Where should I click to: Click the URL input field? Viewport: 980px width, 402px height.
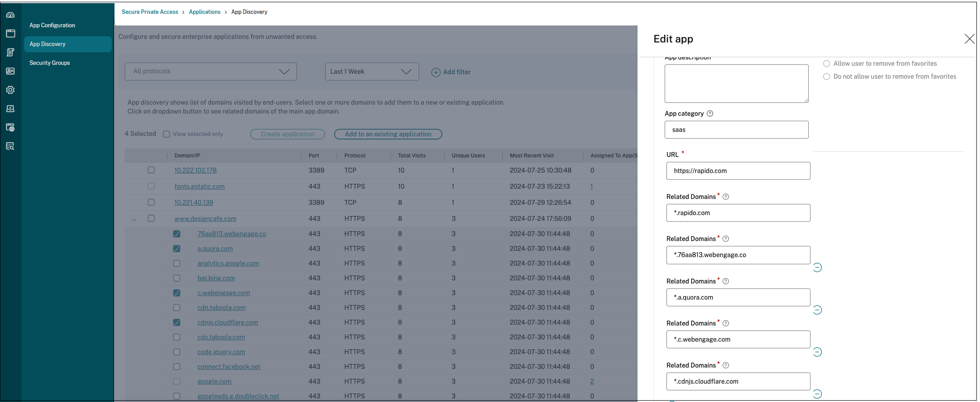tap(738, 171)
